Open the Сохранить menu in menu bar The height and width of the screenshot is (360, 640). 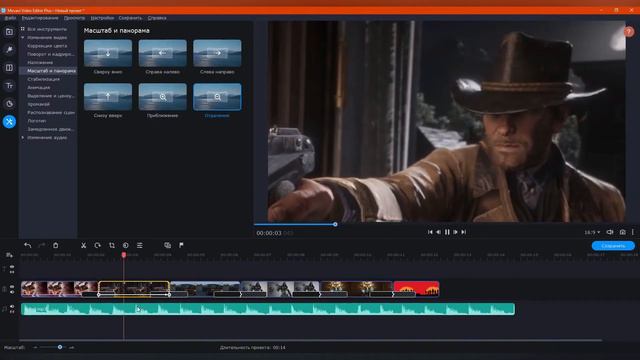[130, 18]
